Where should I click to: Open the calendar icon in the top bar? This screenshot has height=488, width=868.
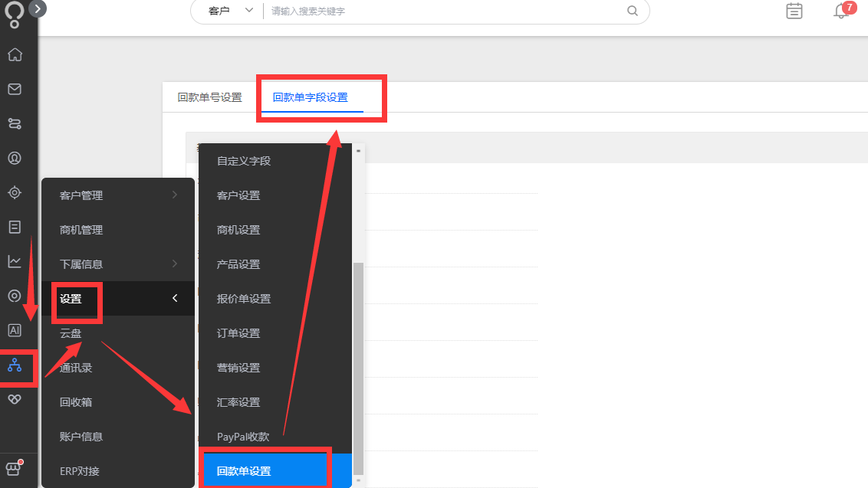click(x=794, y=11)
